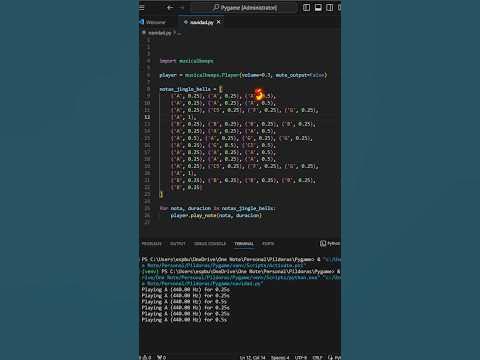
Task: Click Ln 12, Col 14 in status bar
Action: [x=252, y=358]
